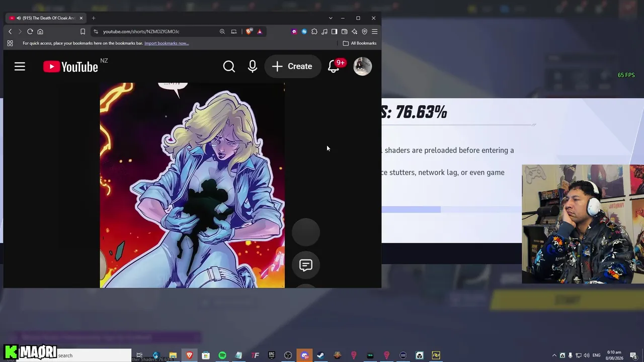Focus the address bar with the YouTube URL
The height and width of the screenshot is (362, 644).
(x=141, y=32)
